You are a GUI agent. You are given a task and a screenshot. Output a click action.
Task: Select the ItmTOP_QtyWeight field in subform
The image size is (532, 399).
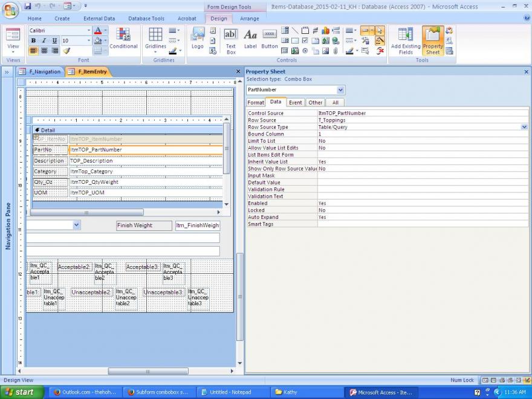point(146,182)
